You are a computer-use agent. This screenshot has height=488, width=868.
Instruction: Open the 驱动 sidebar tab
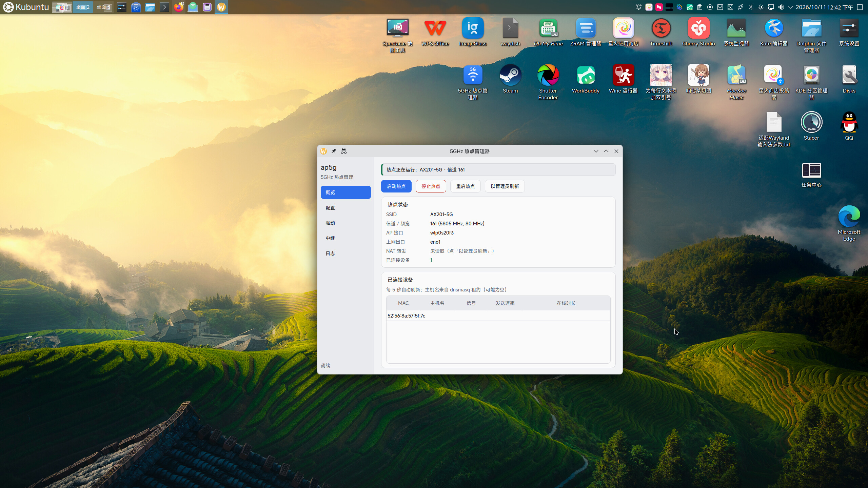pyautogui.click(x=346, y=223)
